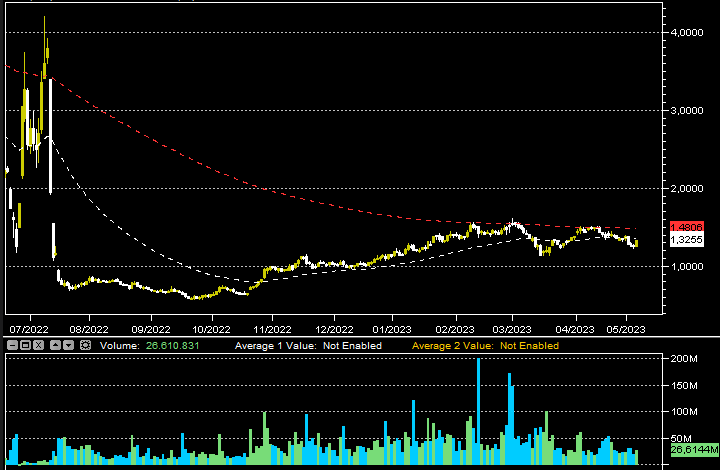Click the red 1,4806 price tag
The width and height of the screenshot is (720, 470).
click(x=686, y=227)
